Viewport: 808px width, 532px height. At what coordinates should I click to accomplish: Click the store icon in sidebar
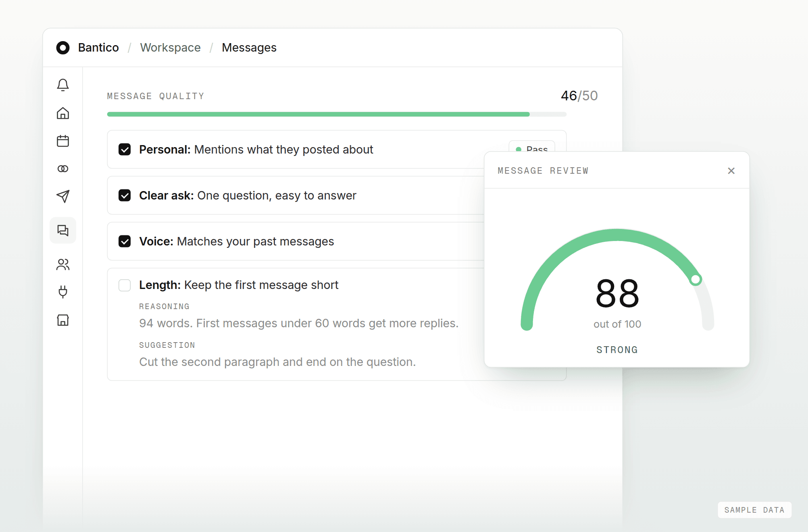point(63,320)
